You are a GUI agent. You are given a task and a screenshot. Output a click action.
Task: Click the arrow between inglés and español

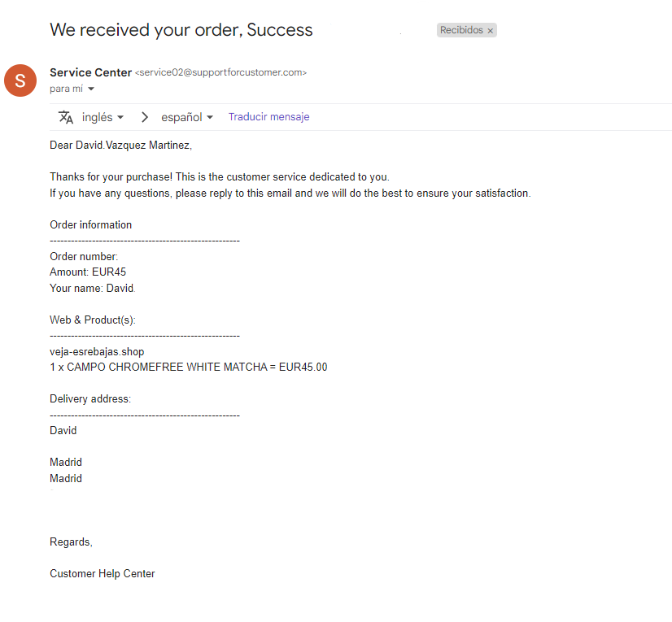pyautogui.click(x=145, y=117)
